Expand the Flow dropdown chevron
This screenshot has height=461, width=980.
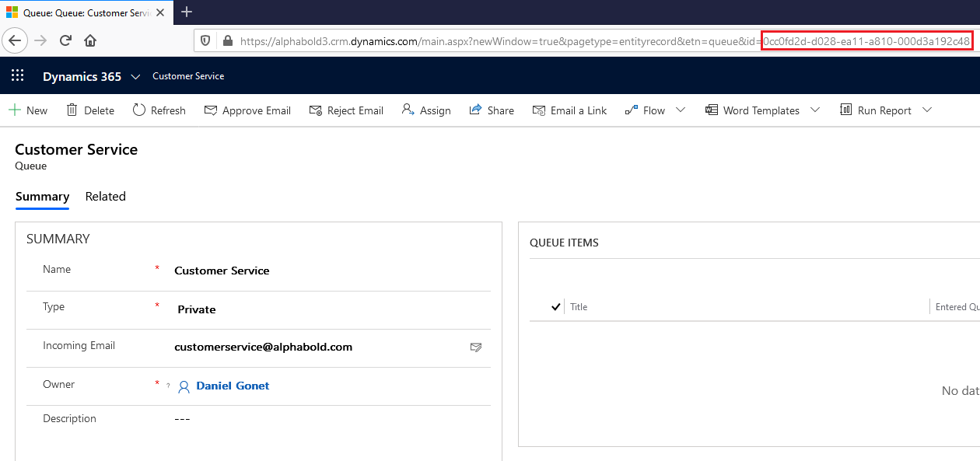(x=681, y=110)
